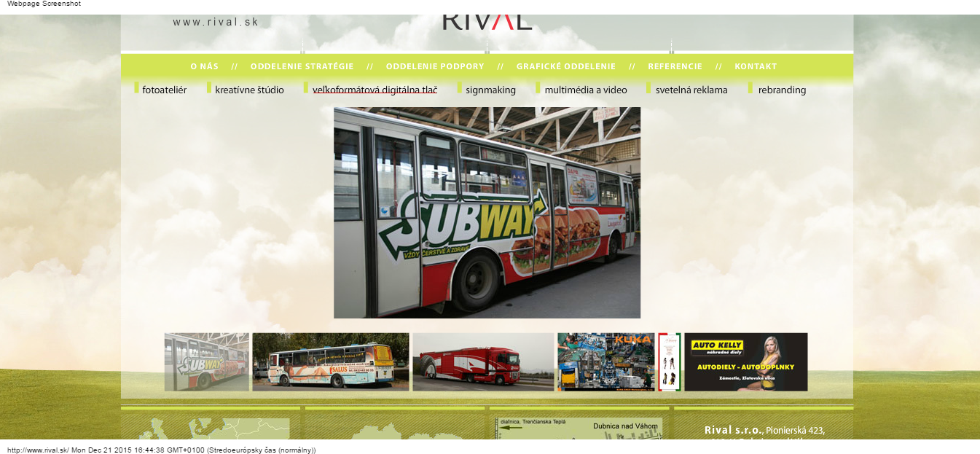Select signmaking submenu link
The image size is (980, 454).
click(x=491, y=90)
